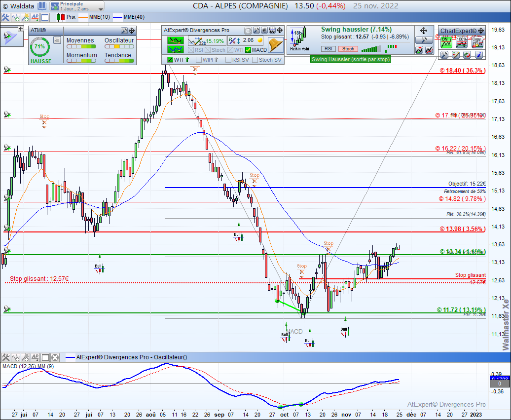Enable the RSI SV checkbox

pos(228,60)
